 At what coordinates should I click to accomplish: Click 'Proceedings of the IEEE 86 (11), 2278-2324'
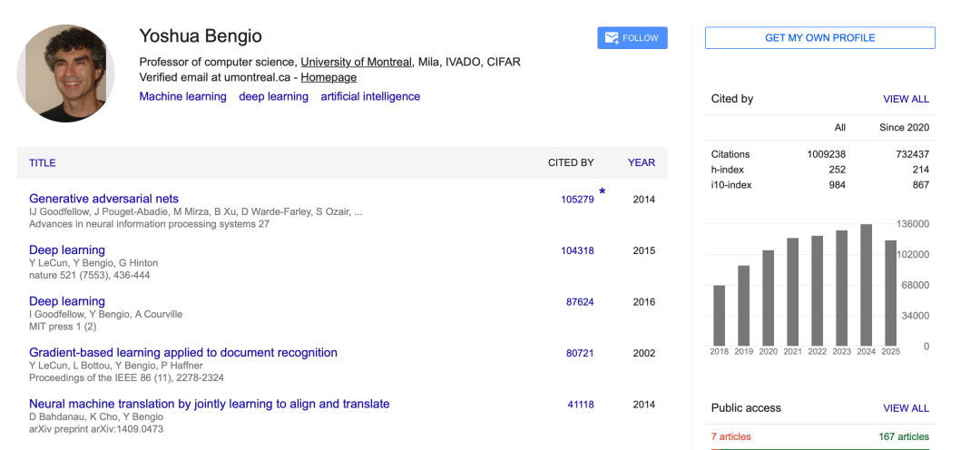tap(126, 378)
